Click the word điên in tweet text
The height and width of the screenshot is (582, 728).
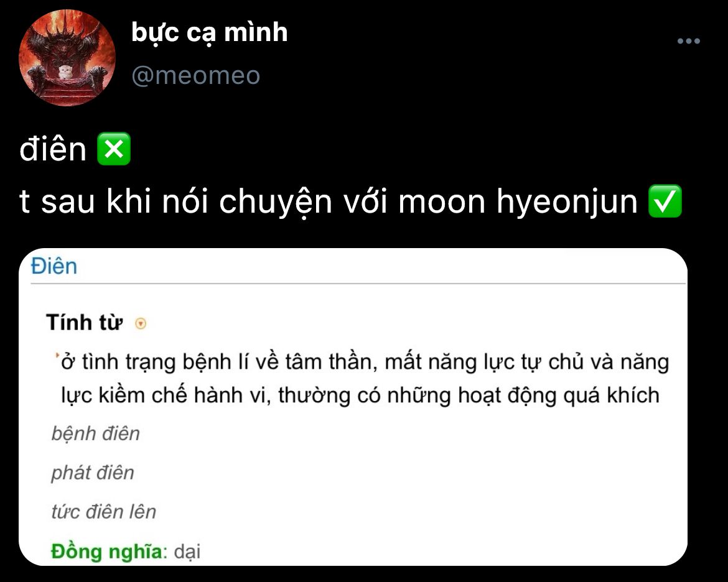click(53, 149)
